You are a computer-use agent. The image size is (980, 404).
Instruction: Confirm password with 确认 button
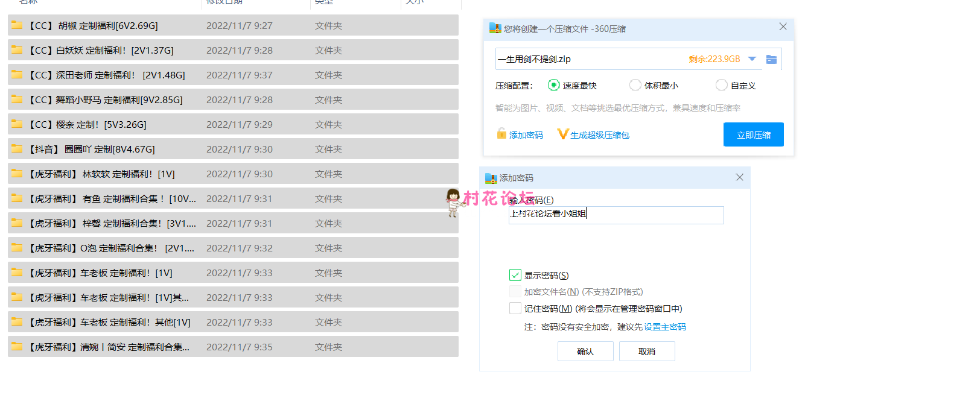click(x=585, y=351)
